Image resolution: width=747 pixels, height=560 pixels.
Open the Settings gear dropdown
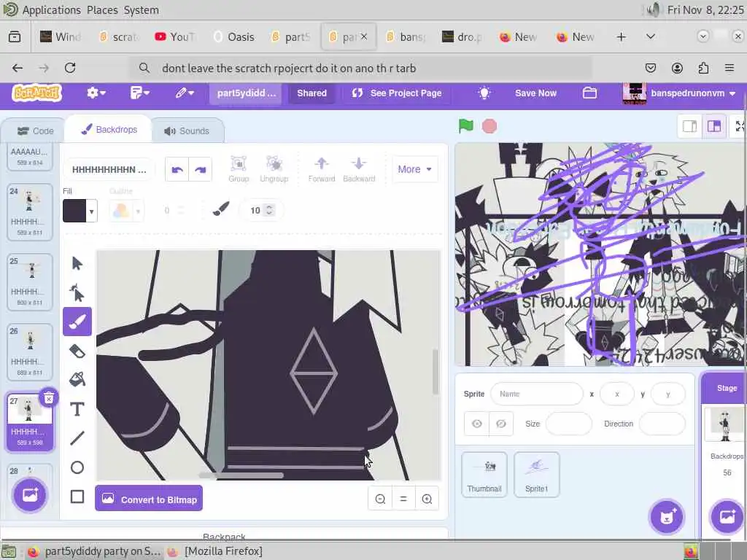pos(96,93)
